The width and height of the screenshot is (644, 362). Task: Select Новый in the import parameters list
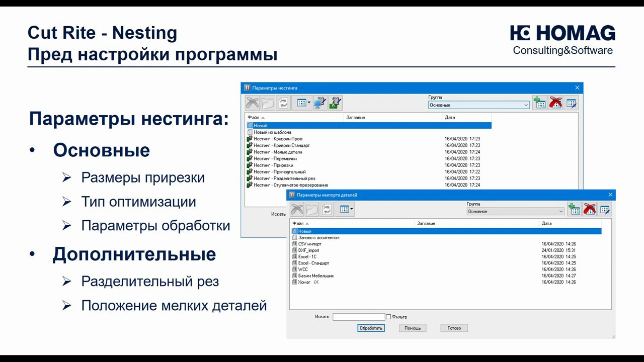pos(446,231)
